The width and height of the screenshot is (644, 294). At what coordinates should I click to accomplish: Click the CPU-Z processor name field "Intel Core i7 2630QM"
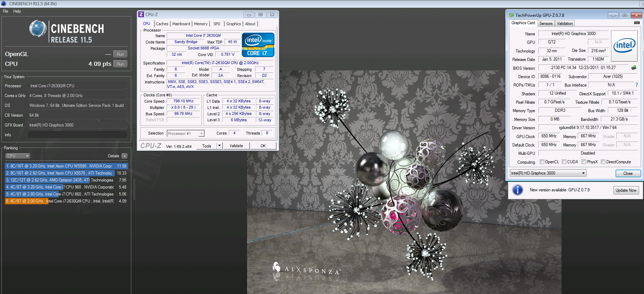pos(203,35)
